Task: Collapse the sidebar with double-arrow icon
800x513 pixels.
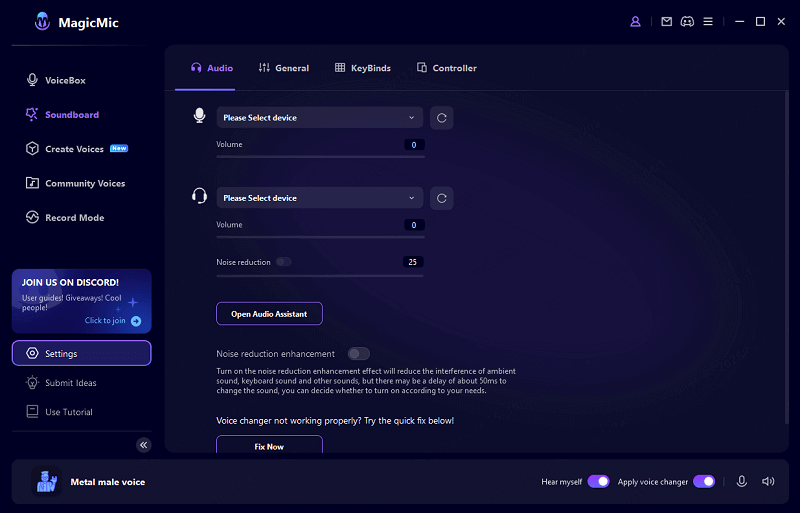Action: [144, 445]
